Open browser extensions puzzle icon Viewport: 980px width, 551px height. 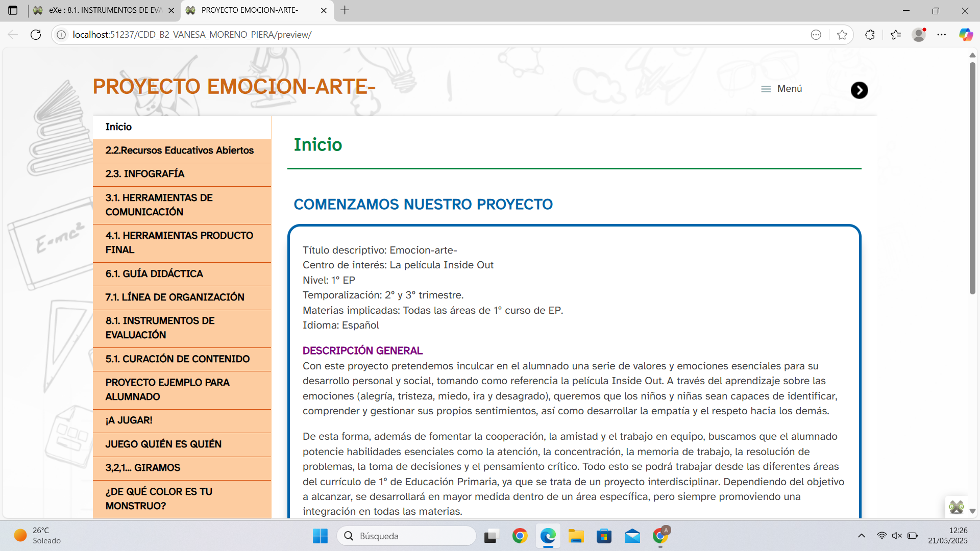(x=870, y=35)
